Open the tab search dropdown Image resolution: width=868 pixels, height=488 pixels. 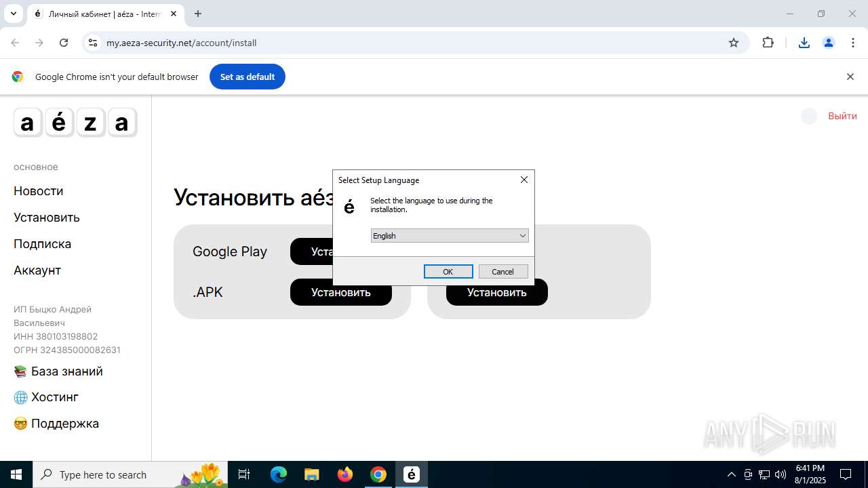point(13,14)
